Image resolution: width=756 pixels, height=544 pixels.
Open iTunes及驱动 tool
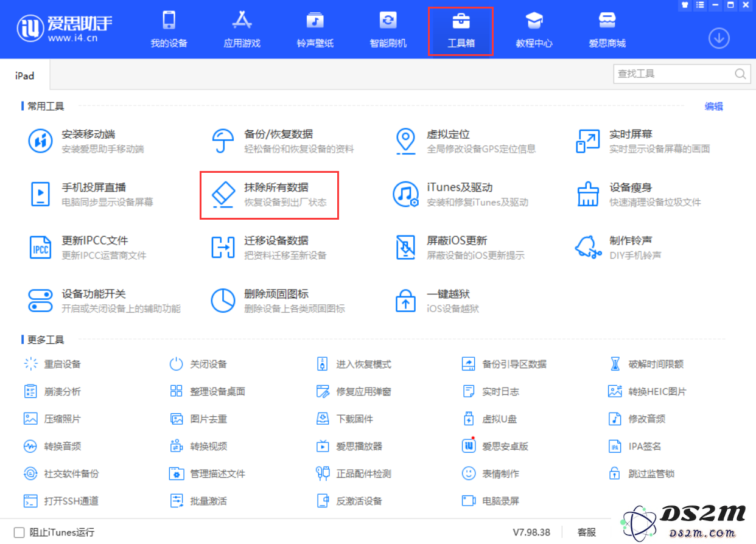click(461, 194)
